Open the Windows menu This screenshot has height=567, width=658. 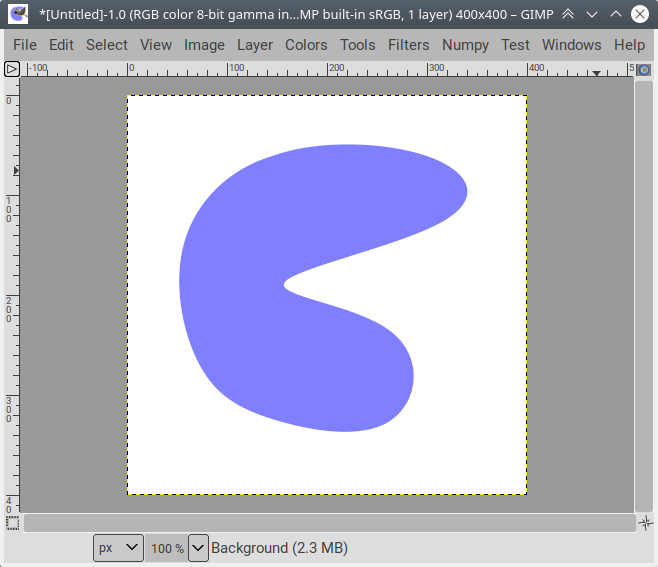(572, 45)
